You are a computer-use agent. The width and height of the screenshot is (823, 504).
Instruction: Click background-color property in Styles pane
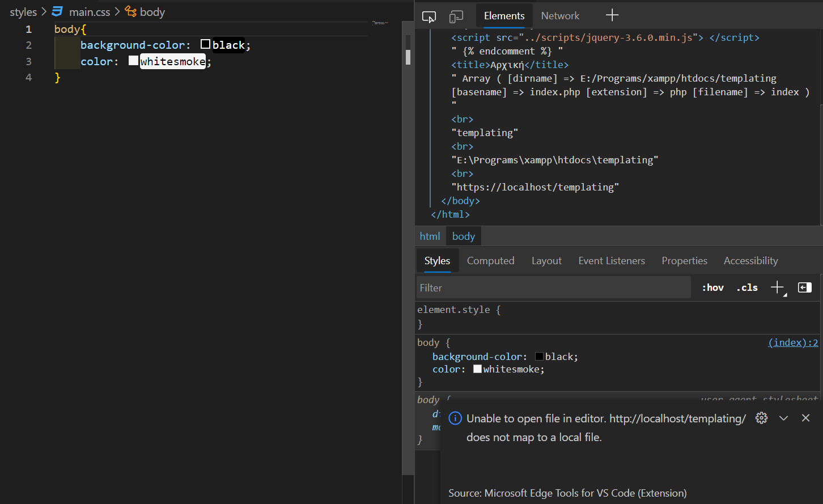coord(477,357)
